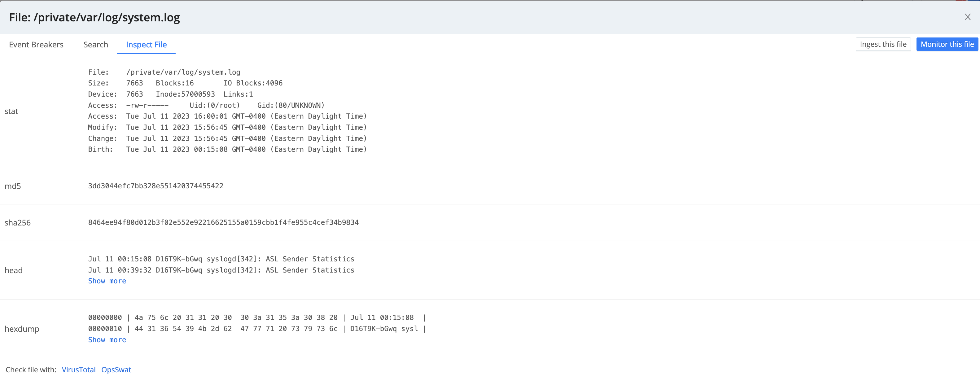Click the Ingest this file button
Image resolution: width=980 pixels, height=389 pixels.
(x=883, y=44)
